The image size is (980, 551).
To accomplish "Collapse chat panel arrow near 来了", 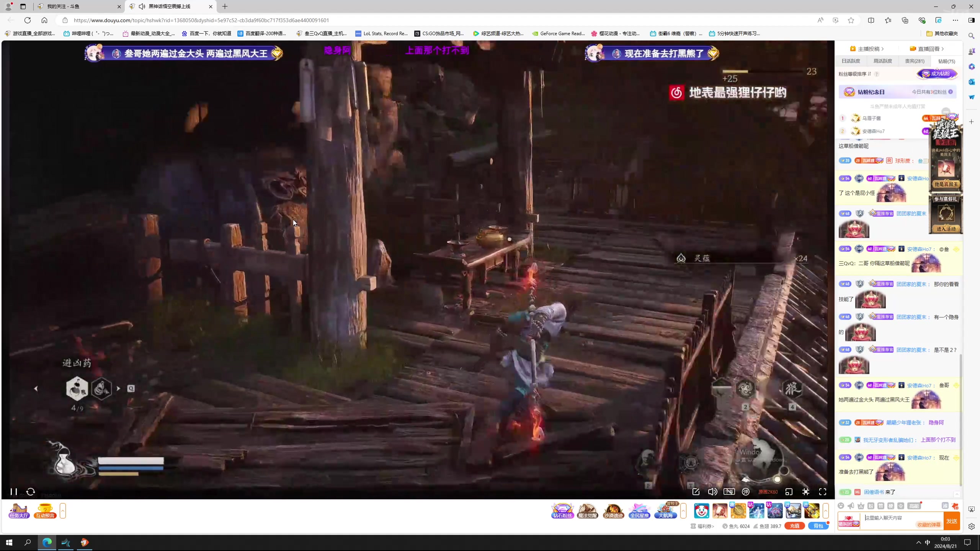I will 957,494.
